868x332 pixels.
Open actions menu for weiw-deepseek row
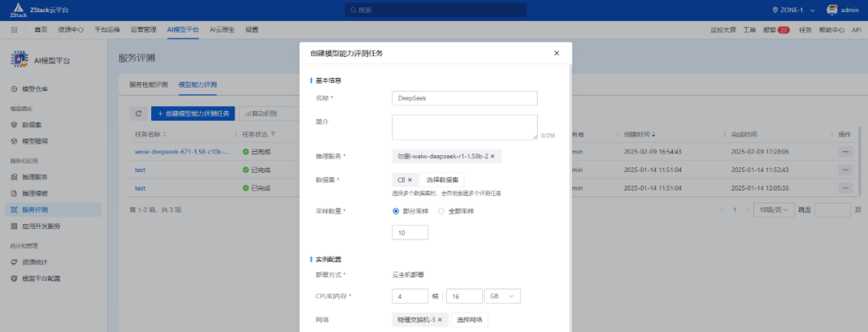[x=845, y=152]
